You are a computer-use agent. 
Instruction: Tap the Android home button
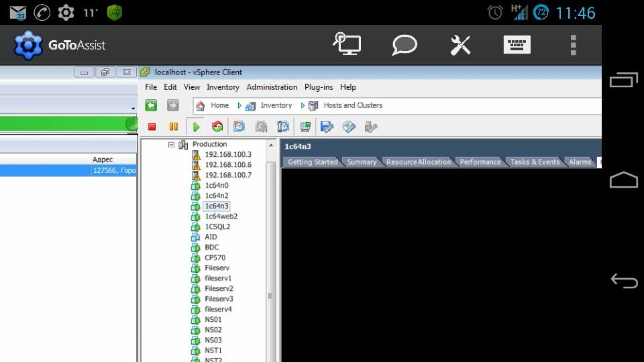click(x=623, y=180)
